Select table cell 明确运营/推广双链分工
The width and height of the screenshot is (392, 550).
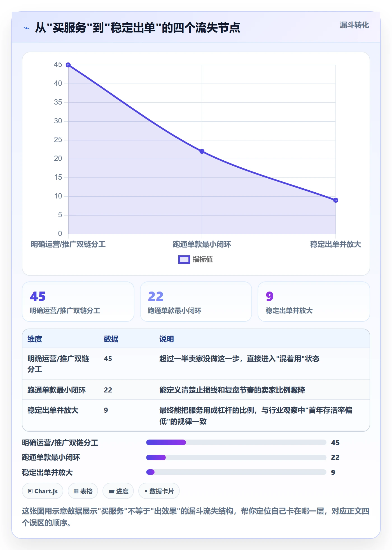pyautogui.click(x=58, y=364)
